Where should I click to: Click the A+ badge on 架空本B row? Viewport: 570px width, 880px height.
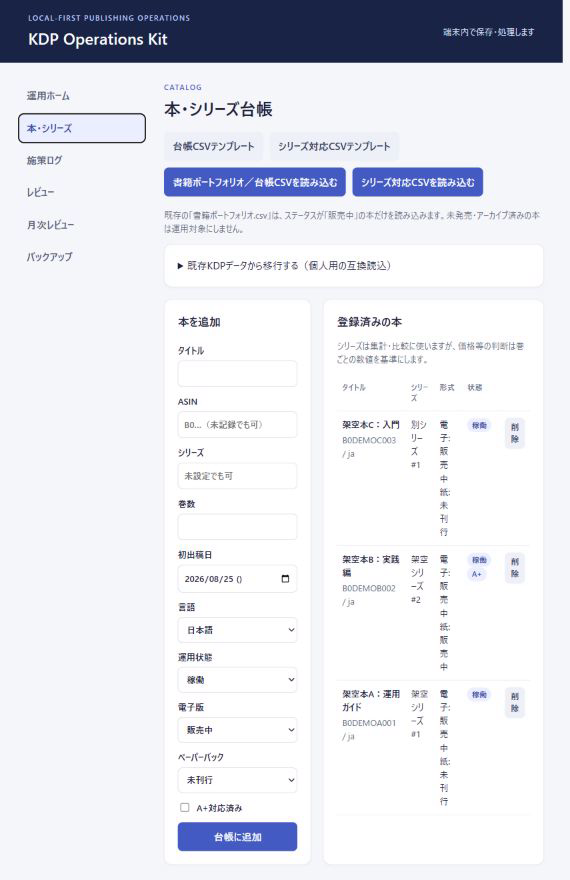tap(476, 574)
